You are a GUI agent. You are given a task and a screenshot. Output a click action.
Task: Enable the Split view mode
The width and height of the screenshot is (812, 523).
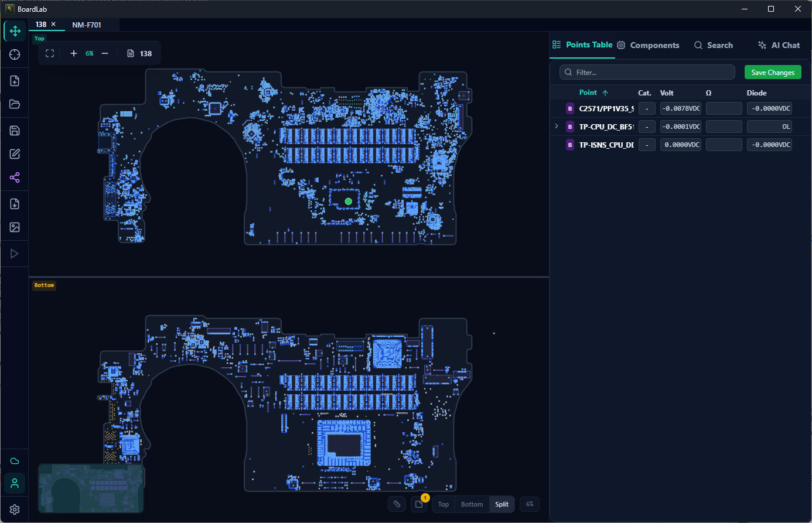coord(501,504)
